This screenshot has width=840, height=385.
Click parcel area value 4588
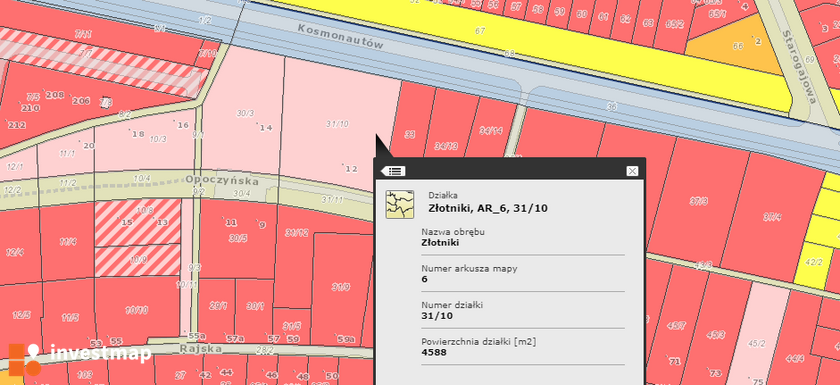pos(434,352)
